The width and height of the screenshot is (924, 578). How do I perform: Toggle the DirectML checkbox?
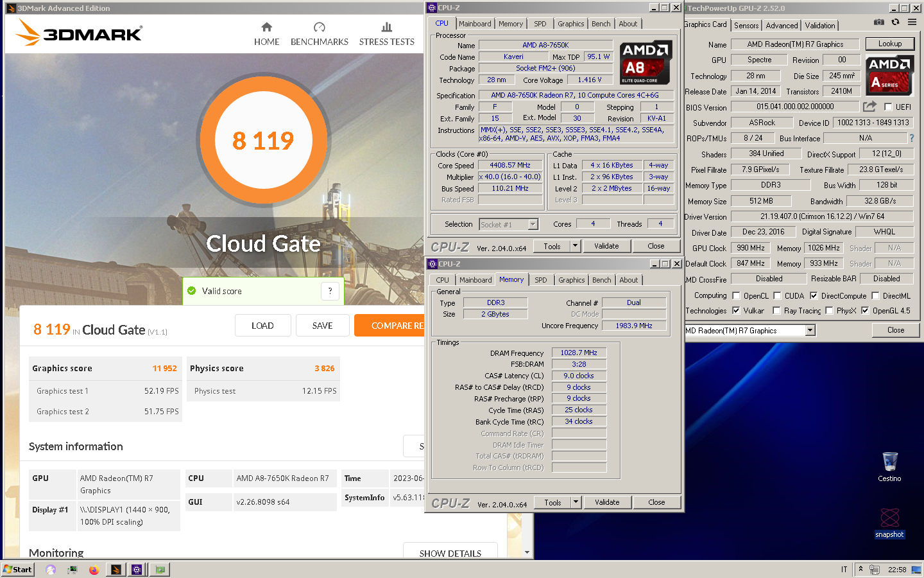point(875,295)
